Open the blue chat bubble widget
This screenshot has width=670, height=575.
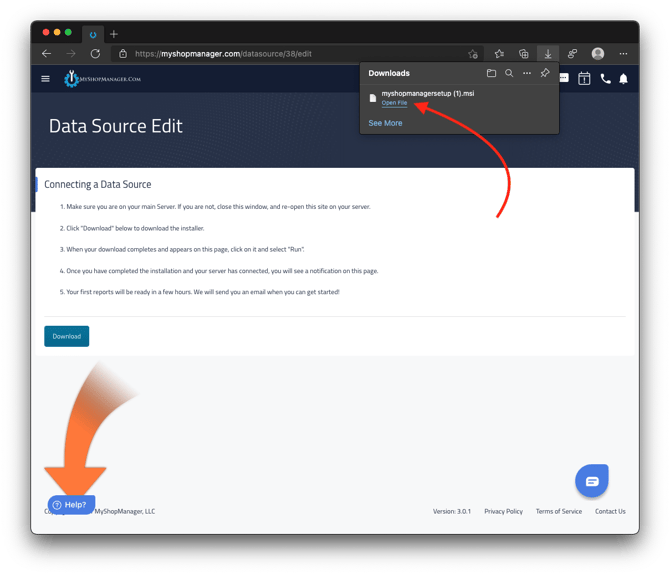click(592, 481)
